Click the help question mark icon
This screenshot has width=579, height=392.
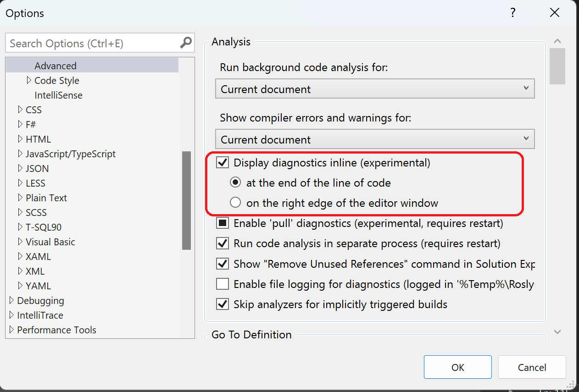(x=512, y=13)
